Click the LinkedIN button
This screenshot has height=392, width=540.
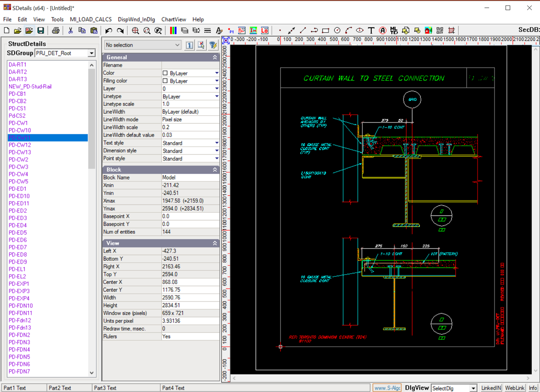point(491,388)
